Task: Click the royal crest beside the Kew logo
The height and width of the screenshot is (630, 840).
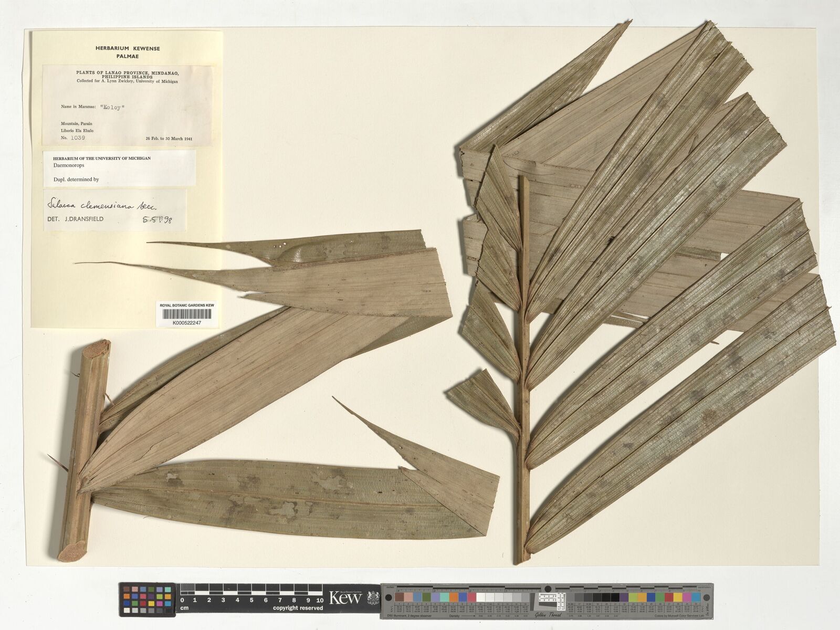Action: pyautogui.click(x=373, y=598)
